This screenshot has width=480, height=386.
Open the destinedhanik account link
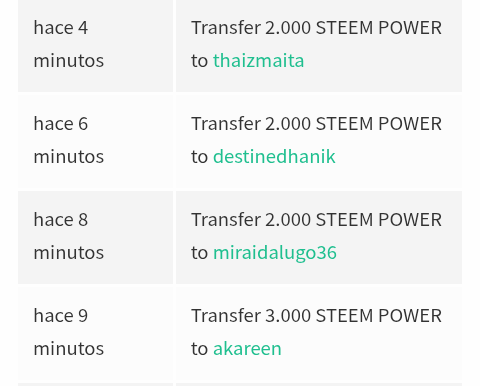click(x=274, y=157)
